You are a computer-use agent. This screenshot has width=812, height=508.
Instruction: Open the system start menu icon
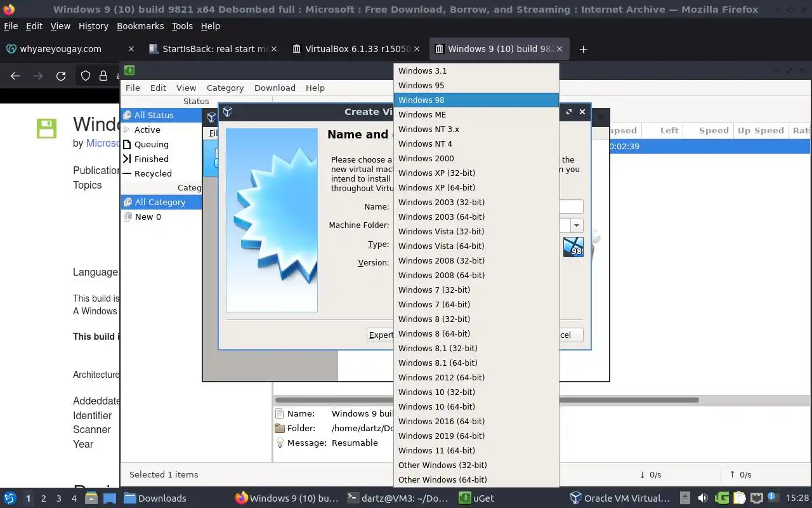[10, 498]
